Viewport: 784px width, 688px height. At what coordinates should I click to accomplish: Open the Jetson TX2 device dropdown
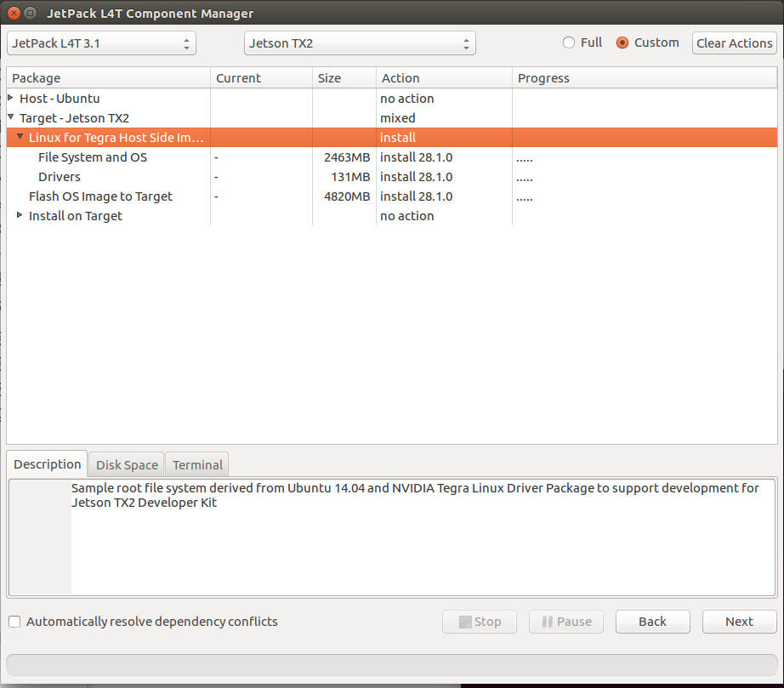pos(360,43)
